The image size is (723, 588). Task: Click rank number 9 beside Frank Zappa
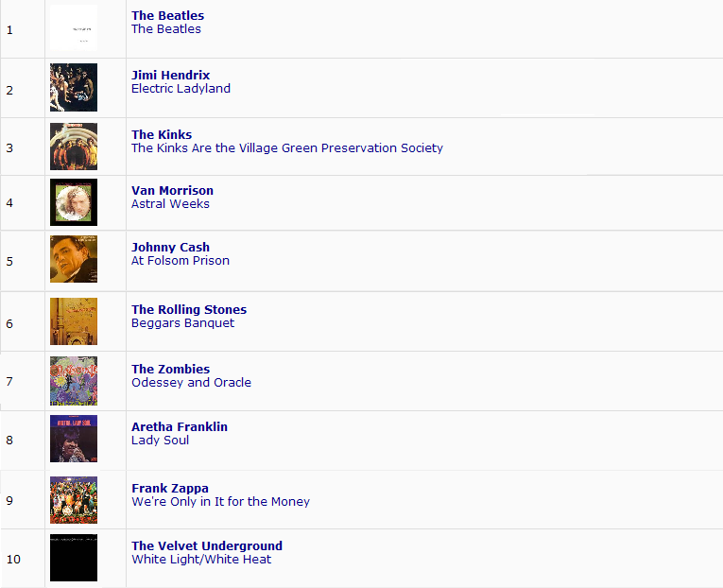click(9, 500)
